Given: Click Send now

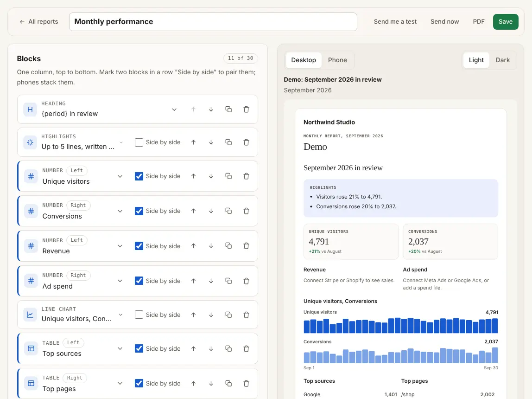Looking at the screenshot, I should (x=444, y=22).
